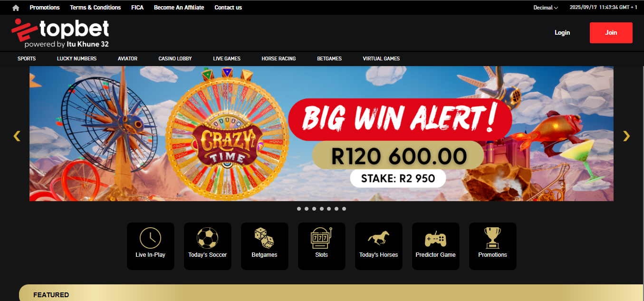Open Today's Soccer ball icon tile
This screenshot has height=301, width=644.
208,246
